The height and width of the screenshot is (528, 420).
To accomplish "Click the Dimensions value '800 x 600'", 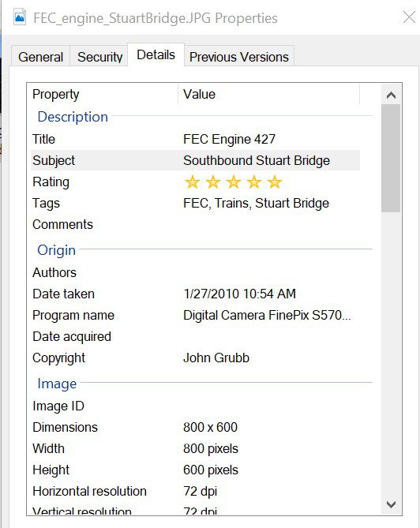I will coord(210,427).
